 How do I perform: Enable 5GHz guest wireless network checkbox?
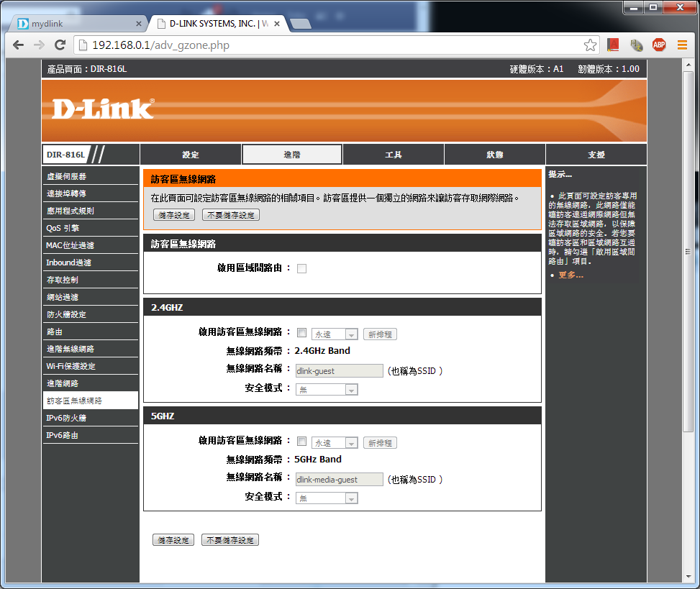[x=301, y=442]
